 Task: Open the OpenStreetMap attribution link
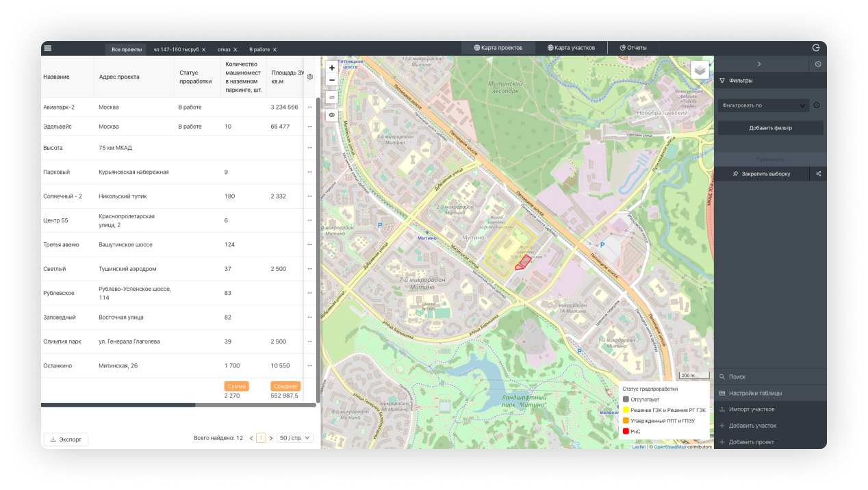click(669, 447)
